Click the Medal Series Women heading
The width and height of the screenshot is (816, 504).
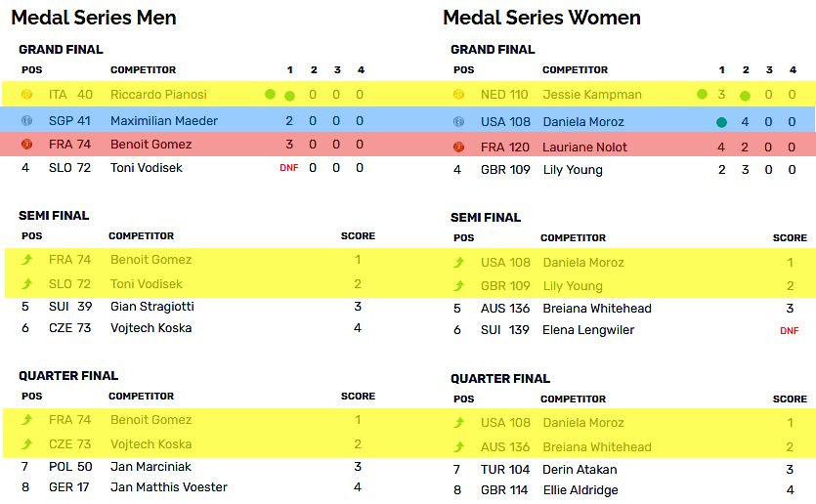[541, 18]
